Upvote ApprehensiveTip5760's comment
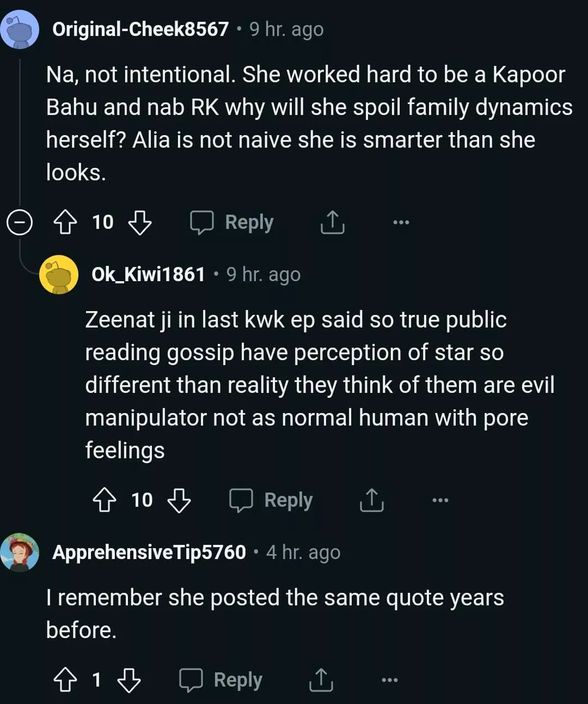Viewport: 588px width, 704px height. tap(65, 680)
